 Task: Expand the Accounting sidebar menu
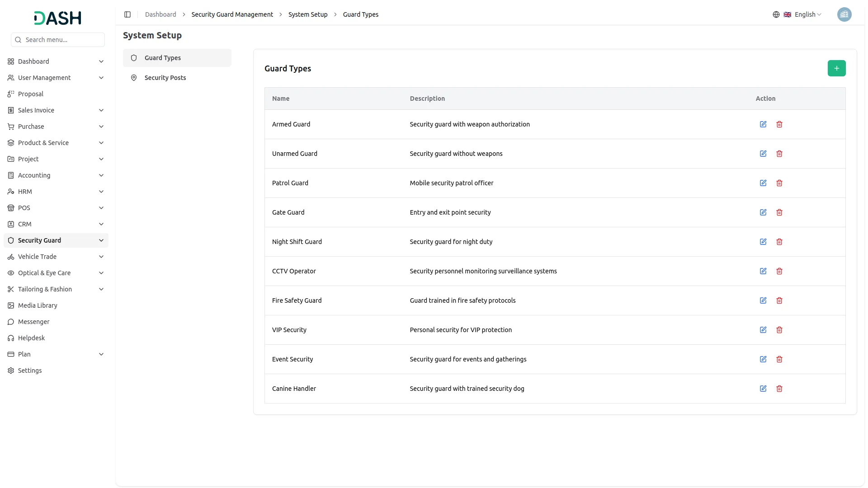point(56,175)
